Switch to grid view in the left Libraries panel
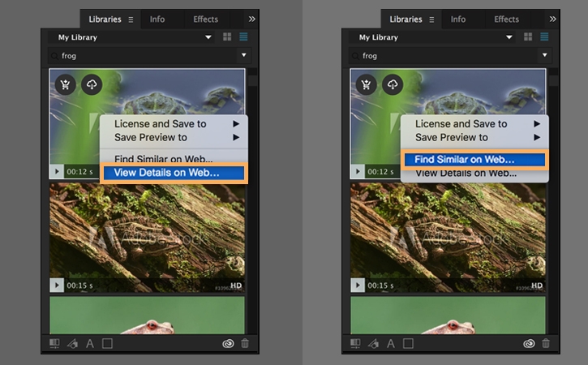This screenshot has height=365, width=588. click(x=227, y=37)
